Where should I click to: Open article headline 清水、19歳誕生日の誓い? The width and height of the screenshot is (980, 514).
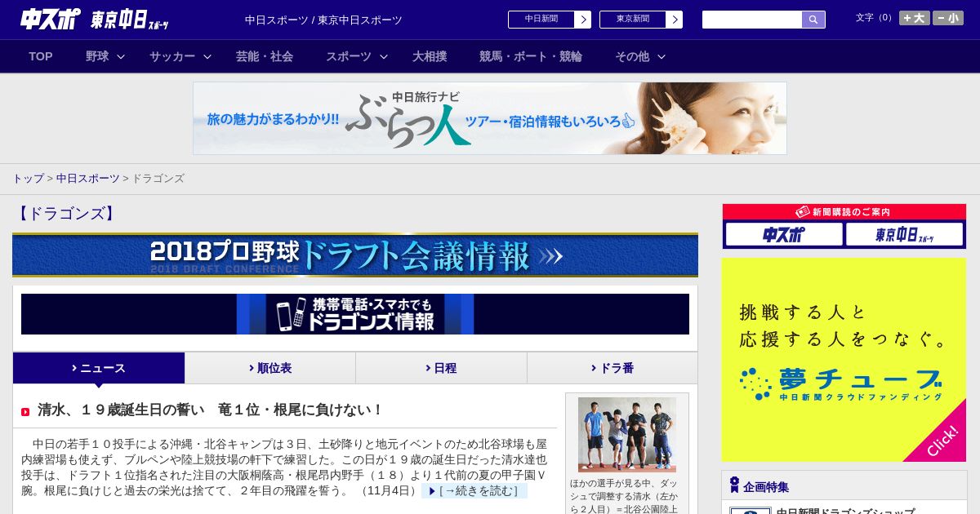210,410
